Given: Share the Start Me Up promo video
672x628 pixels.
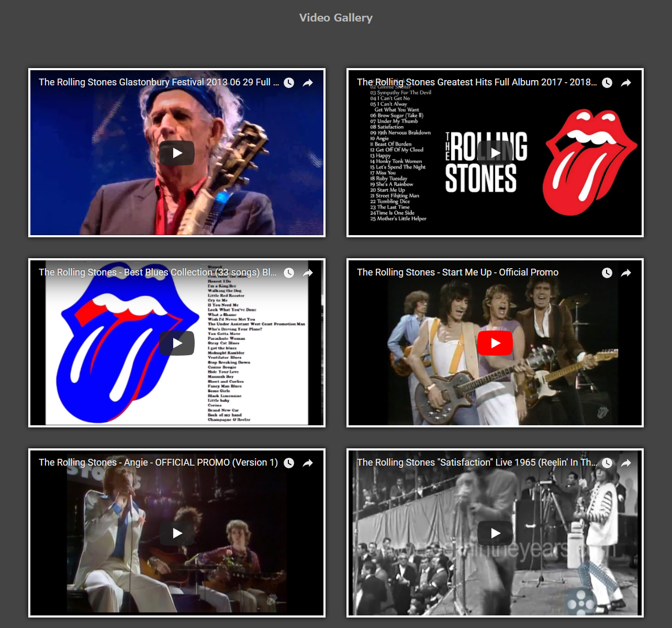Looking at the screenshot, I should (x=626, y=273).
